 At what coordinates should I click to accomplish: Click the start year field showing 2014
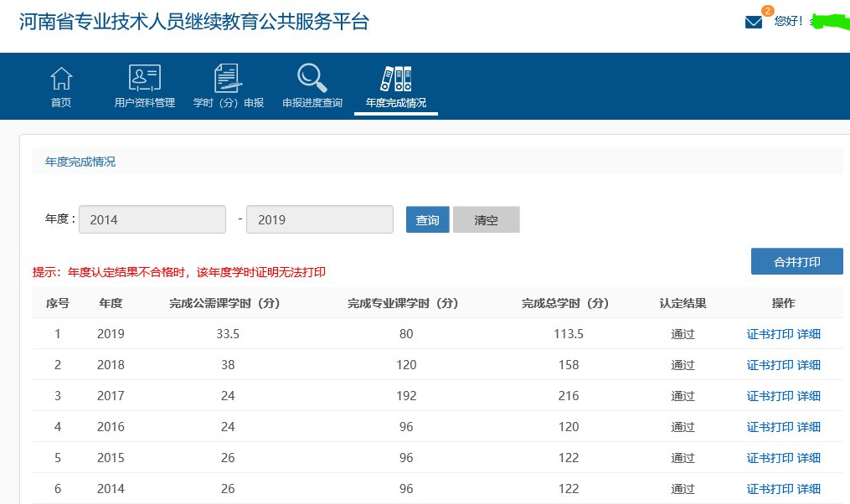152,218
